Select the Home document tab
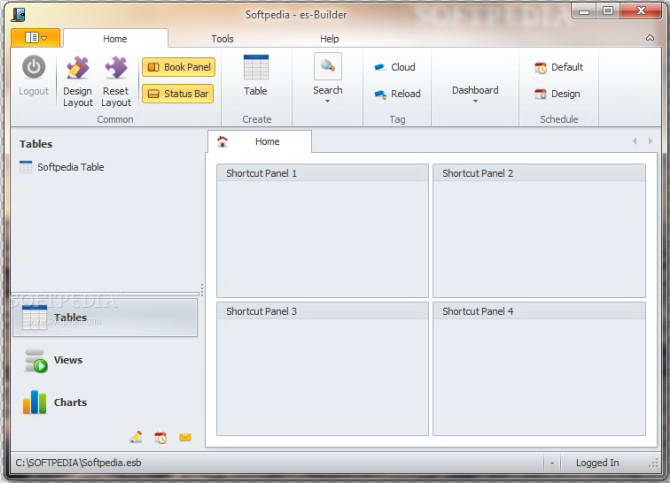670x483 pixels. [x=260, y=141]
